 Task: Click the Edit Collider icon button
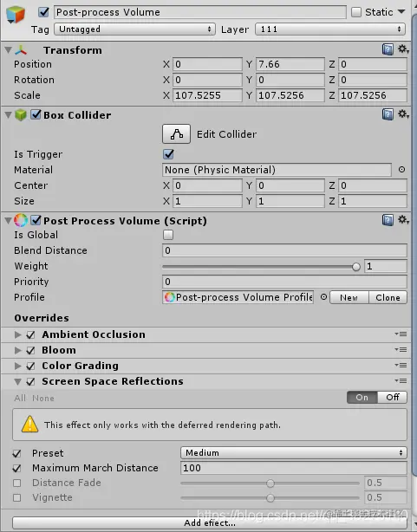point(176,134)
